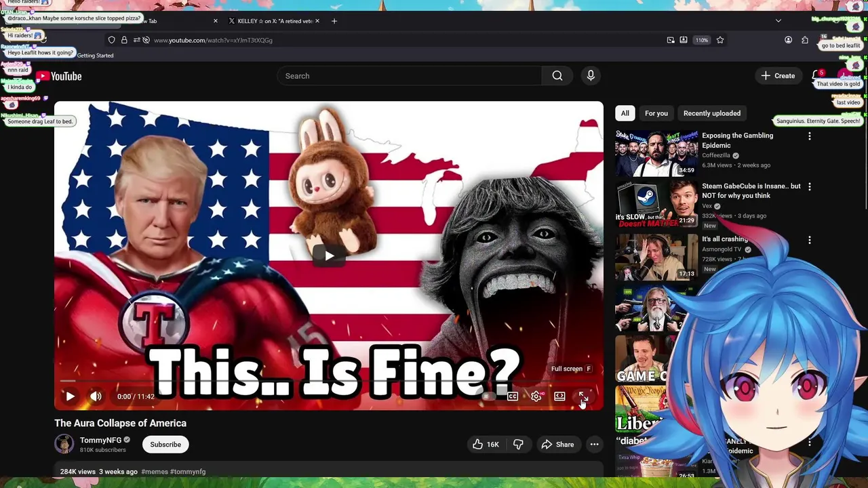This screenshot has height=488, width=868.
Task: Click the 284K views description text
Action: pos(78,472)
